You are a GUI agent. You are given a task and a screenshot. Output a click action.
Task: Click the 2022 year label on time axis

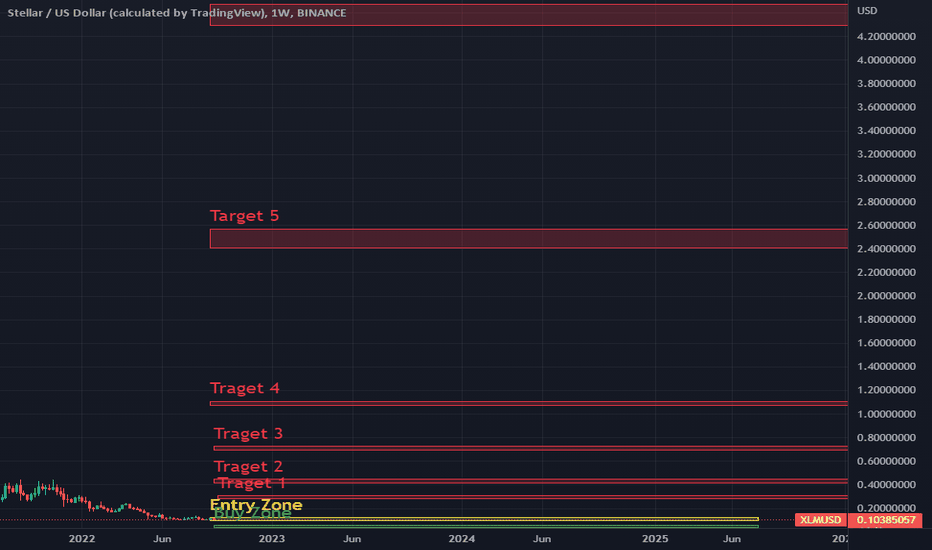(81, 539)
